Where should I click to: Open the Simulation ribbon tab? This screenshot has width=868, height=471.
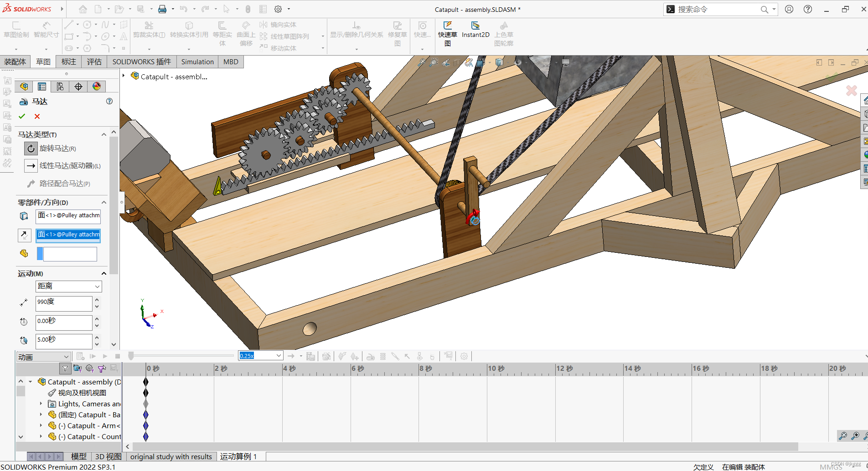[x=197, y=62]
